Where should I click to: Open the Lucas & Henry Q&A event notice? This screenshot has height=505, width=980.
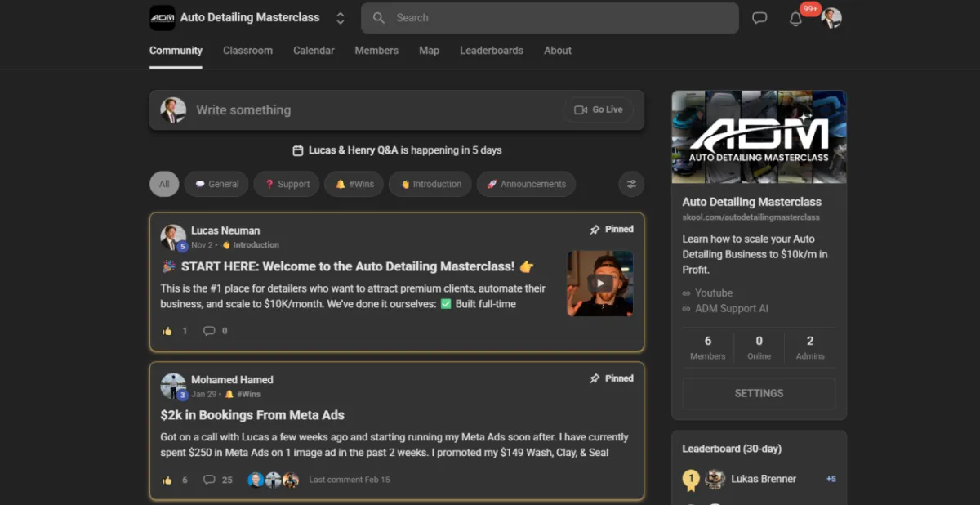(x=397, y=150)
